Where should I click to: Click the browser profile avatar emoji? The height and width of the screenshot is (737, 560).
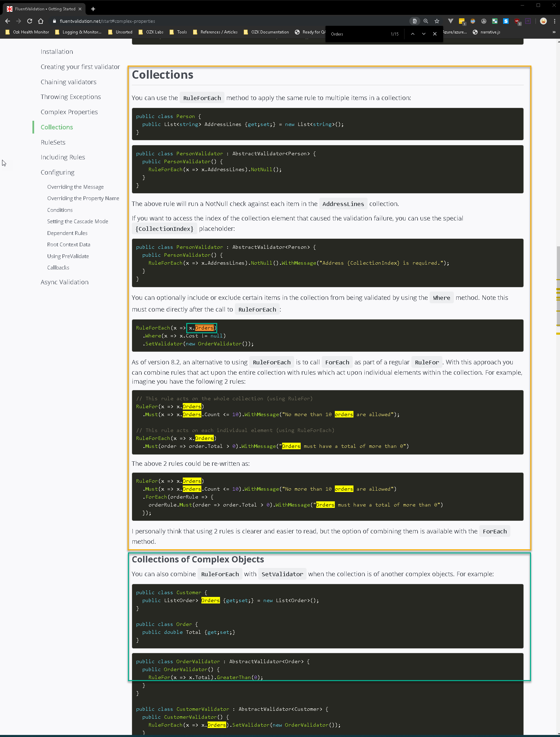coord(543,21)
